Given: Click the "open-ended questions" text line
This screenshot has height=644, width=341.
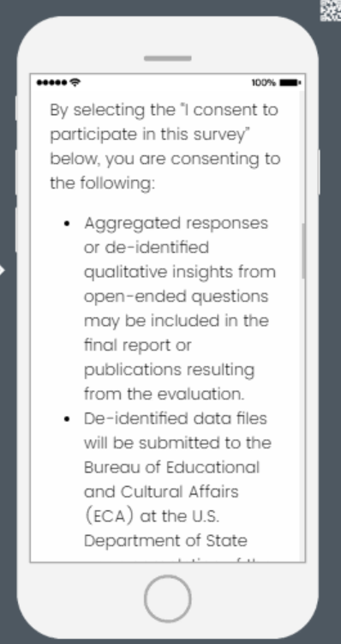Looking at the screenshot, I should point(176,297).
